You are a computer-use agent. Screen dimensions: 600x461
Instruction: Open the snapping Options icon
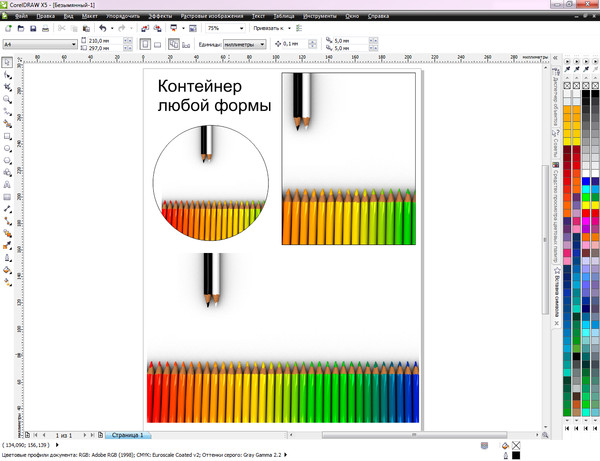click(x=299, y=28)
